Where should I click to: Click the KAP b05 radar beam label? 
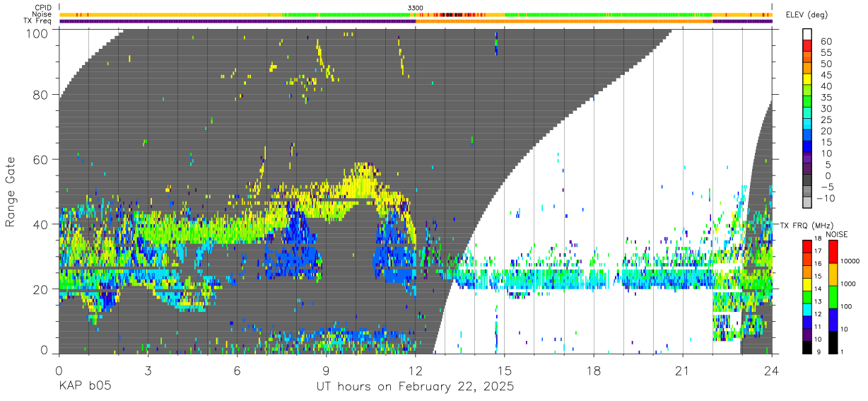[x=85, y=387]
